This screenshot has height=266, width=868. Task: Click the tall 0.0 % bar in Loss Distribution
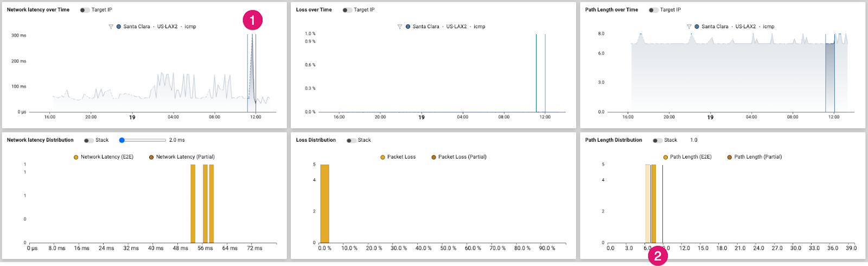pos(324,204)
